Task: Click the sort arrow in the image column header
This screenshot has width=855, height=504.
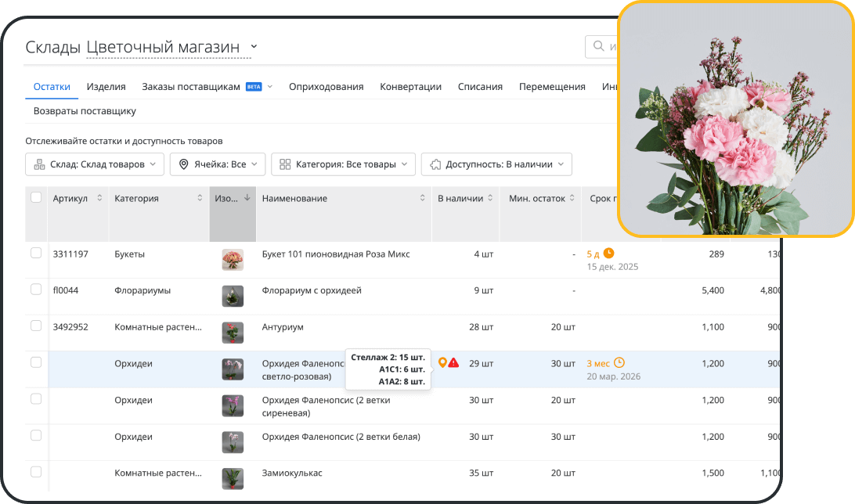Action: coord(247,198)
